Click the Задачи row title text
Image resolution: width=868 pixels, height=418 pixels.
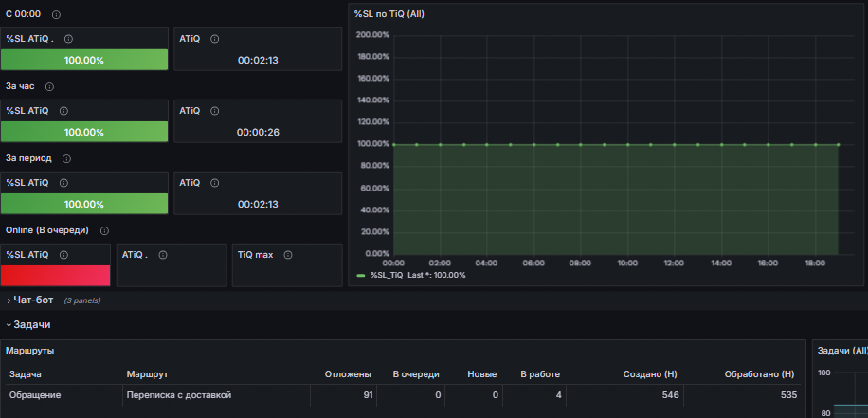pos(32,325)
